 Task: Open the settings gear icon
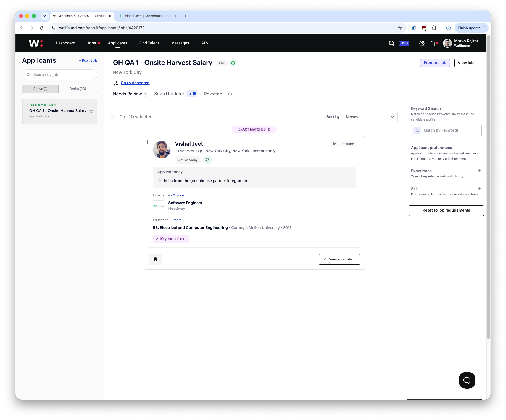[421, 43]
